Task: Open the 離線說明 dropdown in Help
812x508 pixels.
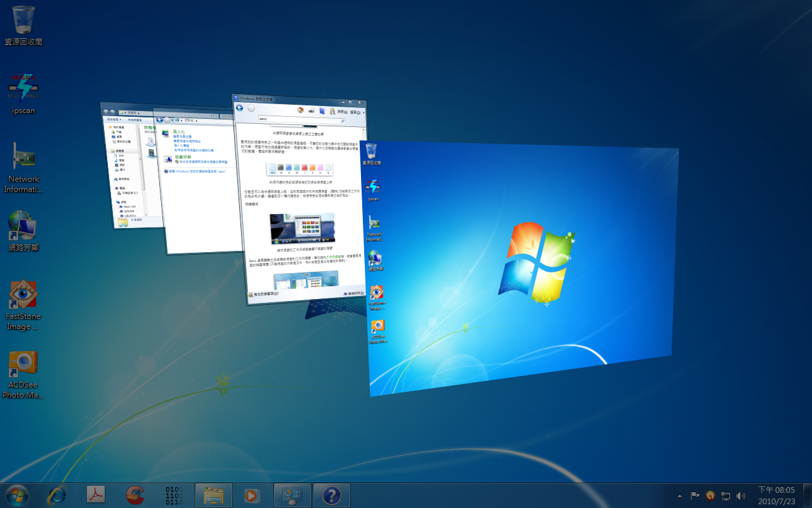Action: tap(356, 293)
